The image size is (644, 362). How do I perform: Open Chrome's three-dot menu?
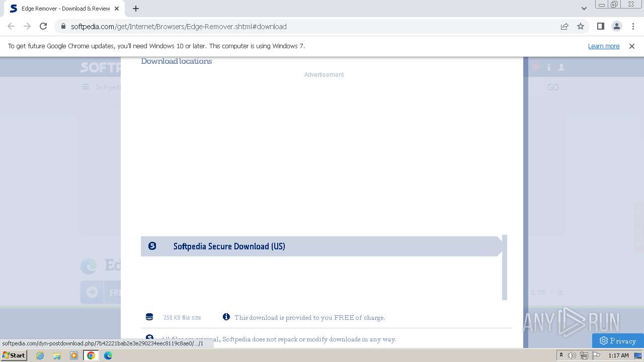632,26
